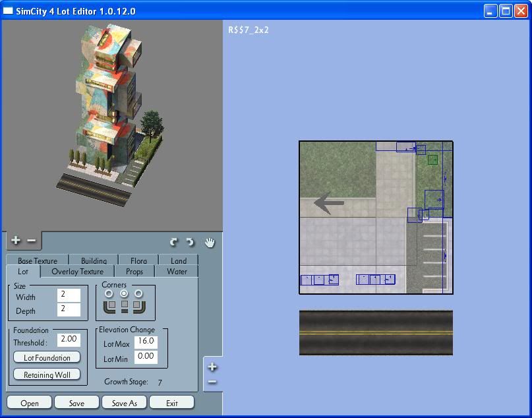Select the green flora marker on lot
Screen dimensions: 532x418
(x=432, y=160)
